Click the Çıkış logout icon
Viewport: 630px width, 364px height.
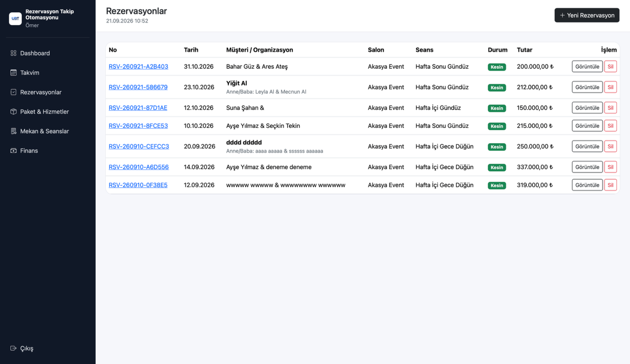(13, 348)
